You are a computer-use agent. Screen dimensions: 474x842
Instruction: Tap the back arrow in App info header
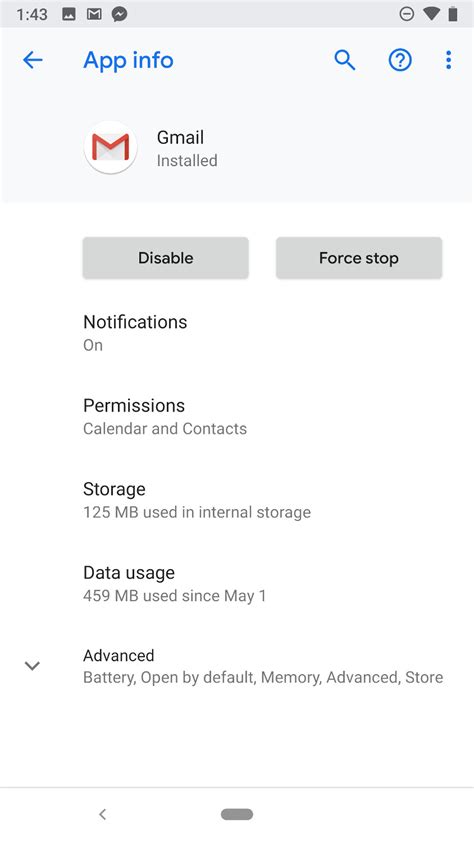click(x=33, y=60)
